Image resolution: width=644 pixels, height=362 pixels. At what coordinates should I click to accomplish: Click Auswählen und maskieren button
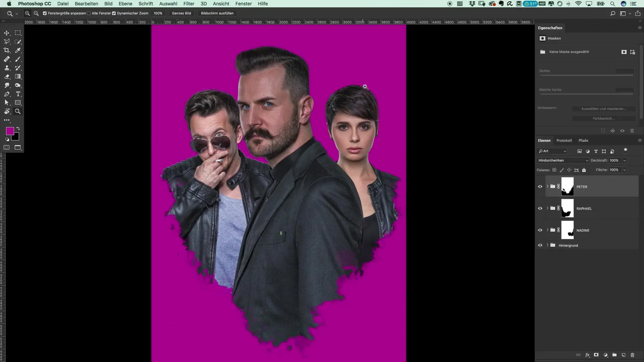[x=604, y=109]
